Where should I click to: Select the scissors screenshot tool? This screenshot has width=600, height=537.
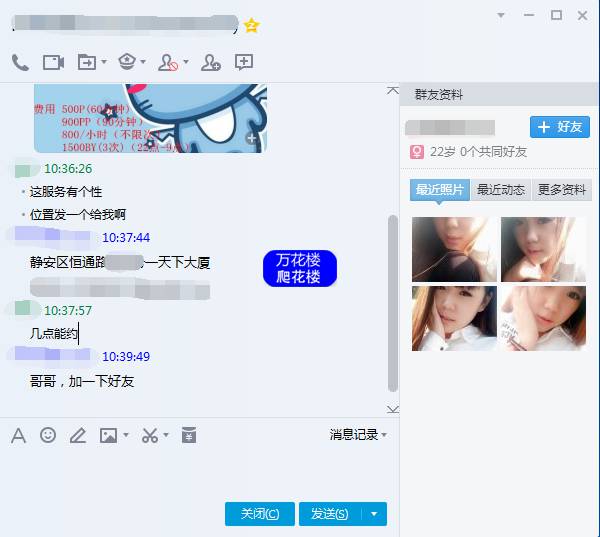[150, 435]
